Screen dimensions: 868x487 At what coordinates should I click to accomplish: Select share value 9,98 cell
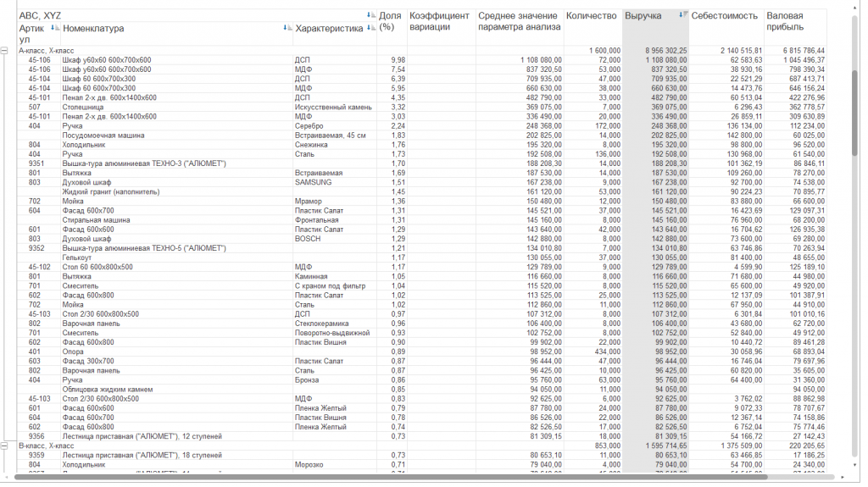(x=398, y=60)
